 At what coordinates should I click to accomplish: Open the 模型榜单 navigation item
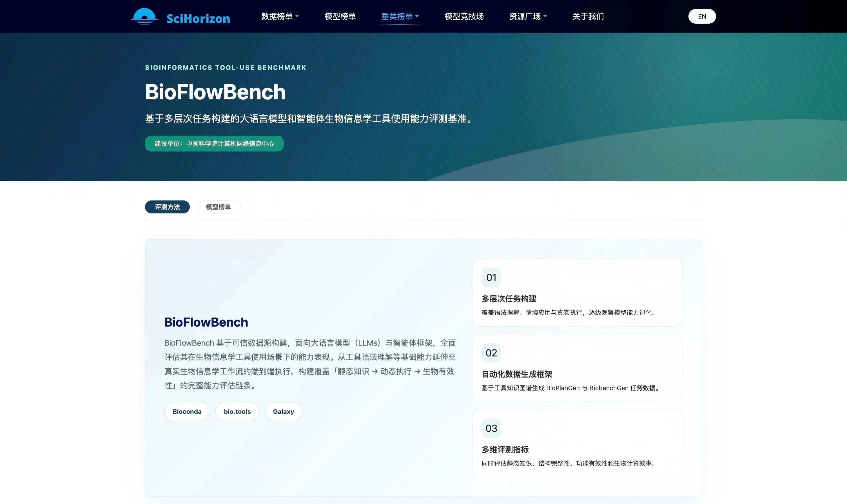click(x=340, y=16)
